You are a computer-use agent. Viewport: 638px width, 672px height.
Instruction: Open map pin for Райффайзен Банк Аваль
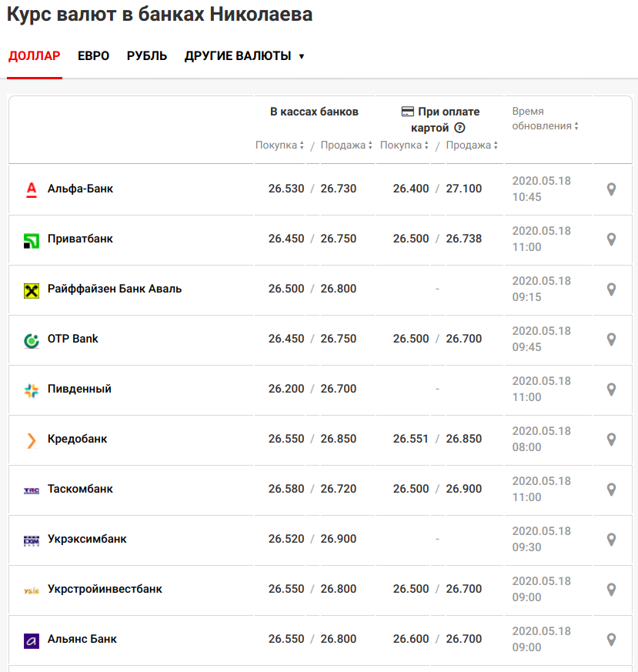tap(611, 289)
